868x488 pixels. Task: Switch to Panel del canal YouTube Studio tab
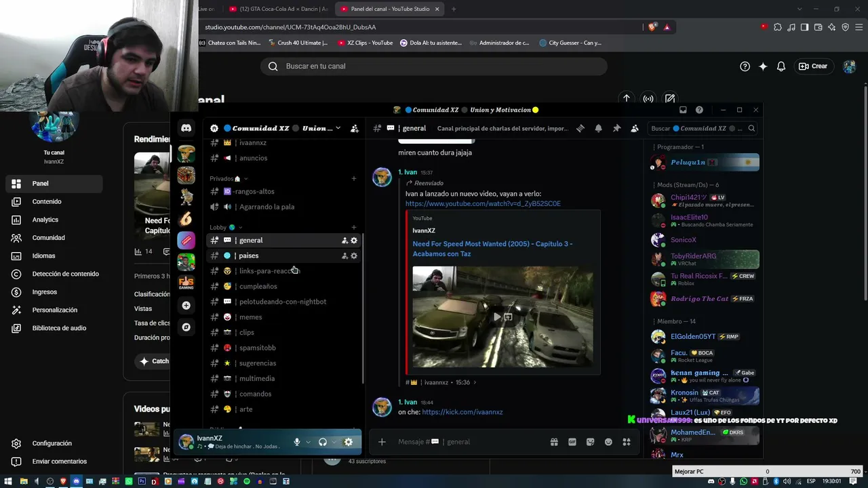(390, 9)
